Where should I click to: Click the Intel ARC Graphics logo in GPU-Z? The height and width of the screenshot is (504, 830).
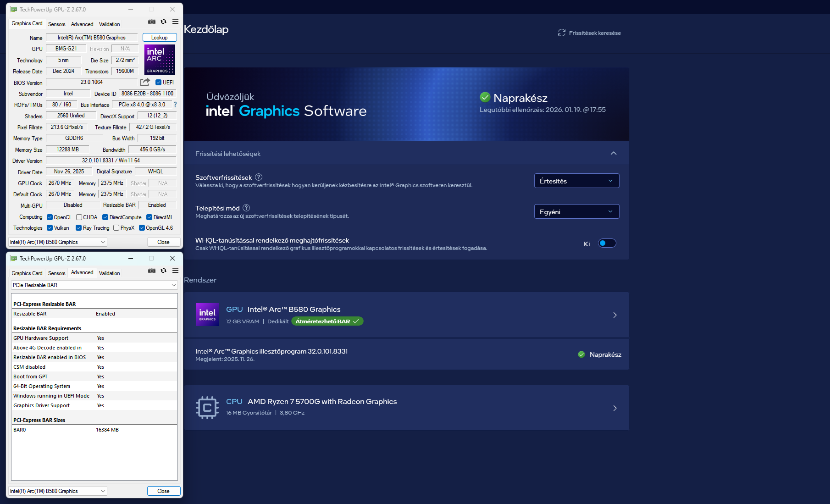pos(160,60)
